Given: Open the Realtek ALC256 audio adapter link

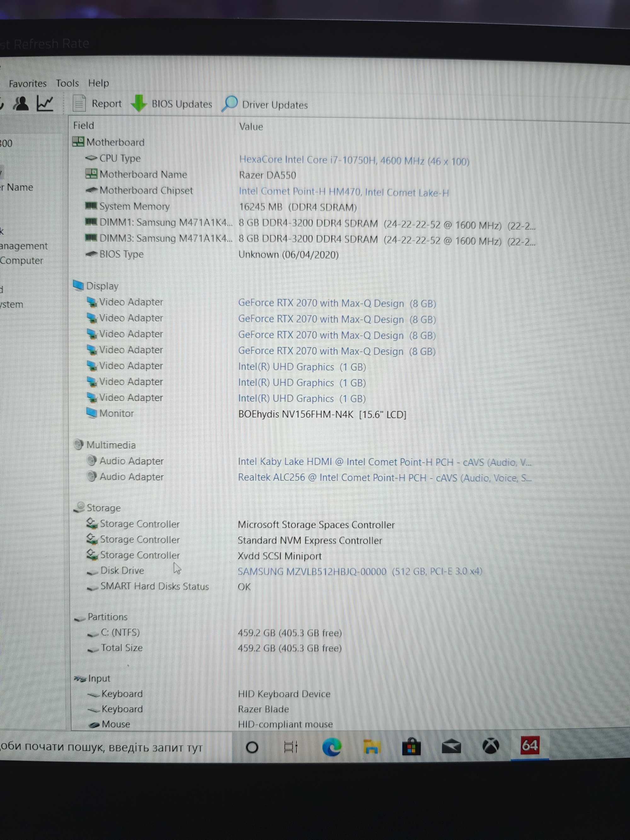Looking at the screenshot, I should pyautogui.click(x=385, y=478).
